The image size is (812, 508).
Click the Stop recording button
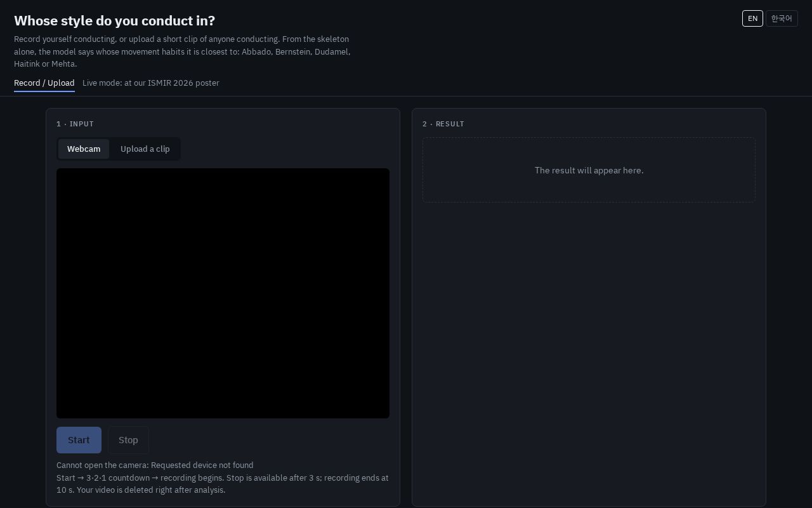pyautogui.click(x=128, y=440)
